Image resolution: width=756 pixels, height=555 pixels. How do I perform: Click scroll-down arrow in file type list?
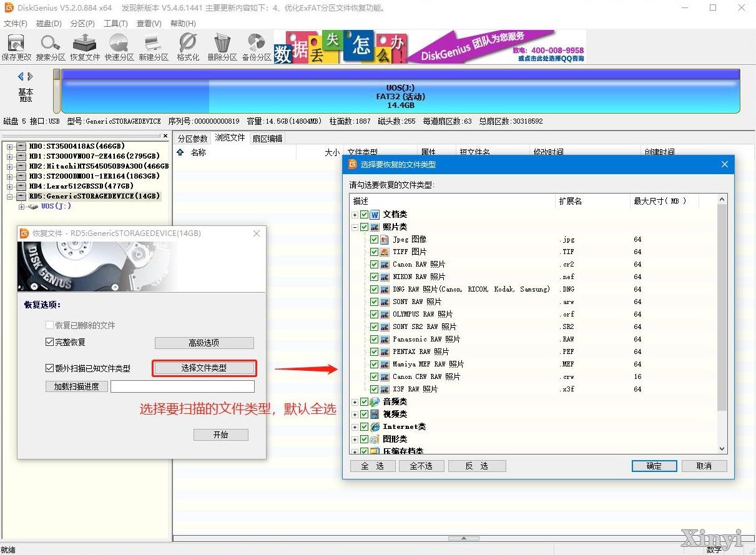pyautogui.click(x=722, y=449)
